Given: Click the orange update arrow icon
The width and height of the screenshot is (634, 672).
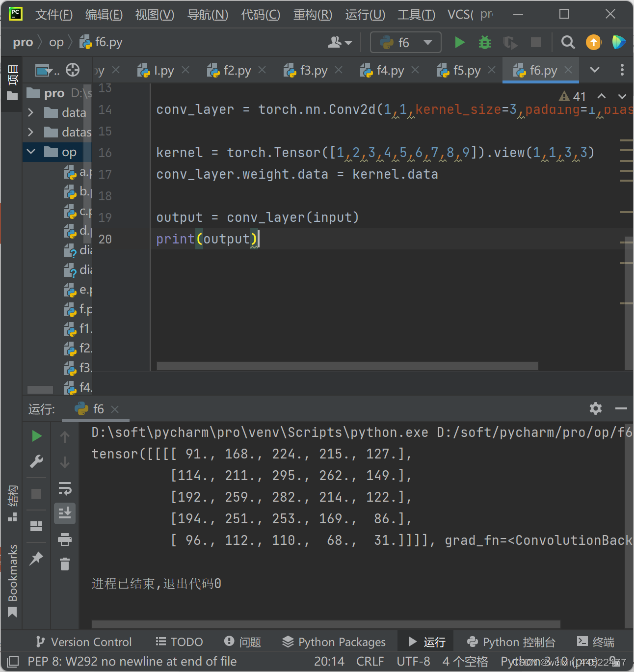Looking at the screenshot, I should pyautogui.click(x=594, y=43).
